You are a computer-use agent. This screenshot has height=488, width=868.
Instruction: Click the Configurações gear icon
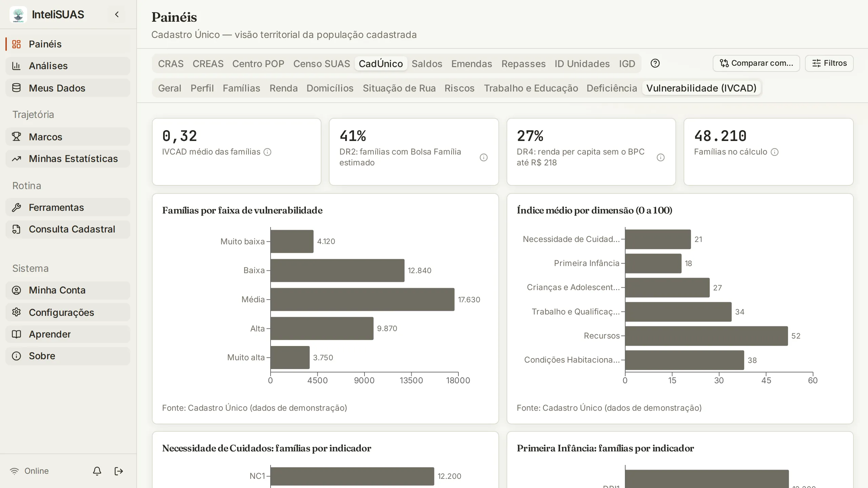coord(16,312)
